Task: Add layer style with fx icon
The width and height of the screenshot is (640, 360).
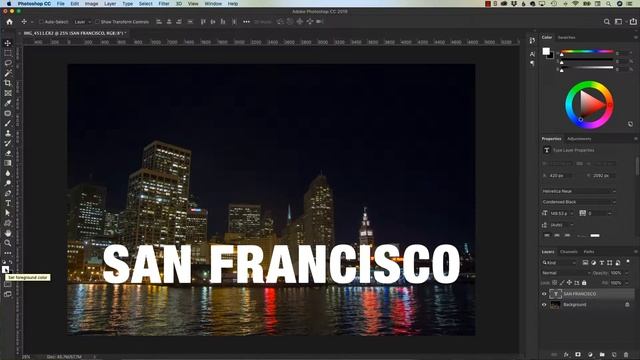Action: click(x=566, y=354)
